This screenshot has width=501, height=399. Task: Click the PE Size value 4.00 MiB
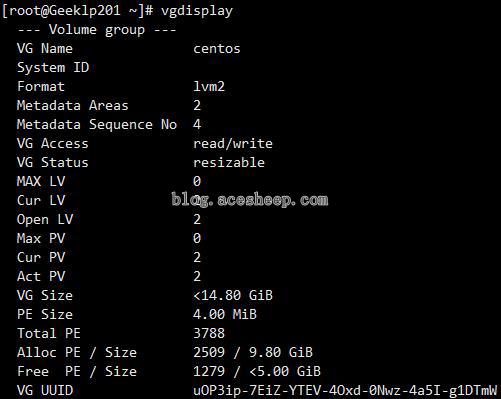pos(225,314)
